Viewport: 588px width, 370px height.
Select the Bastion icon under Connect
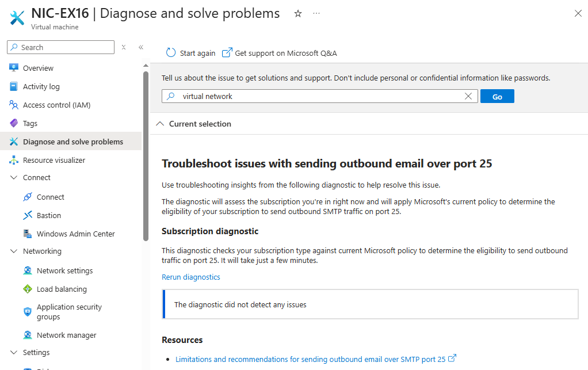coord(27,215)
